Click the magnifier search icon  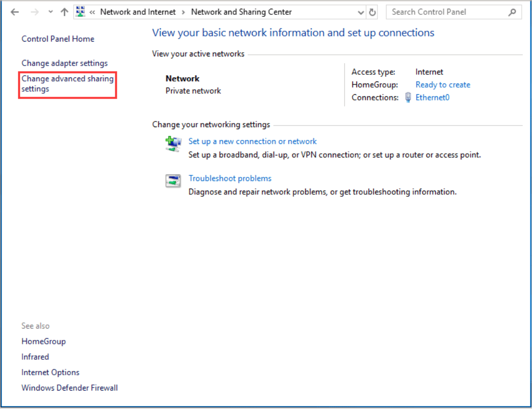(513, 12)
